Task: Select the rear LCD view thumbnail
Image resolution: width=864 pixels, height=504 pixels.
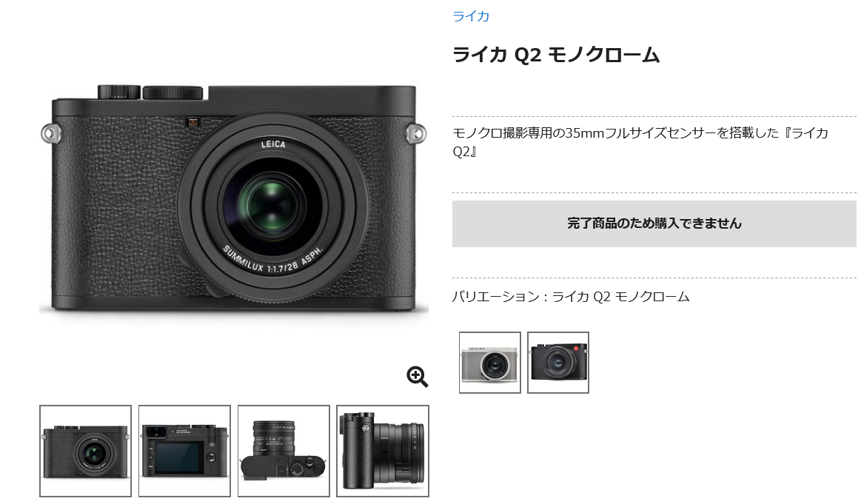Action: pos(184,451)
